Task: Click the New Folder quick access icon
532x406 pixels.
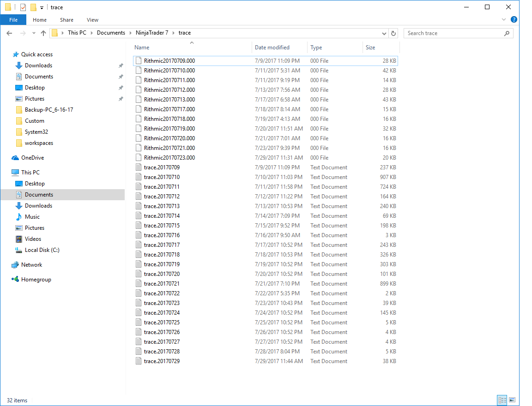Action: (33, 7)
